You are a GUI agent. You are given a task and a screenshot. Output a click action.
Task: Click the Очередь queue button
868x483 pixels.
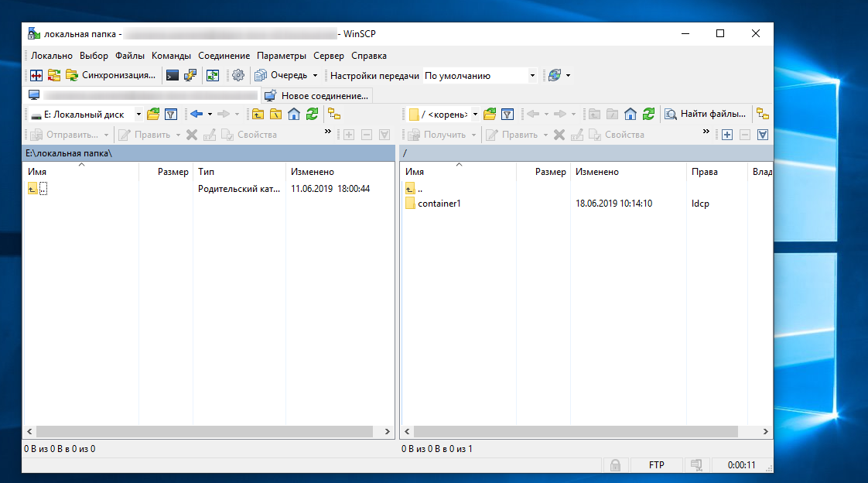pyautogui.click(x=282, y=75)
